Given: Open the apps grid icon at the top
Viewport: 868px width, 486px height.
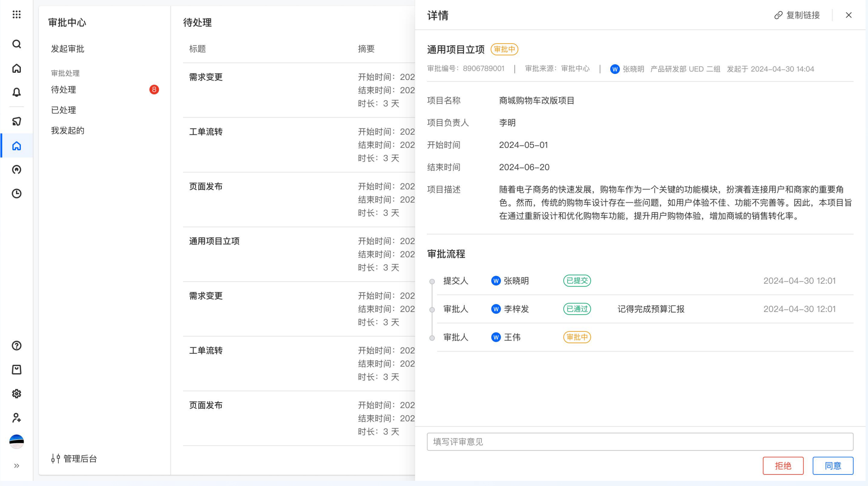Looking at the screenshot, I should (16, 15).
